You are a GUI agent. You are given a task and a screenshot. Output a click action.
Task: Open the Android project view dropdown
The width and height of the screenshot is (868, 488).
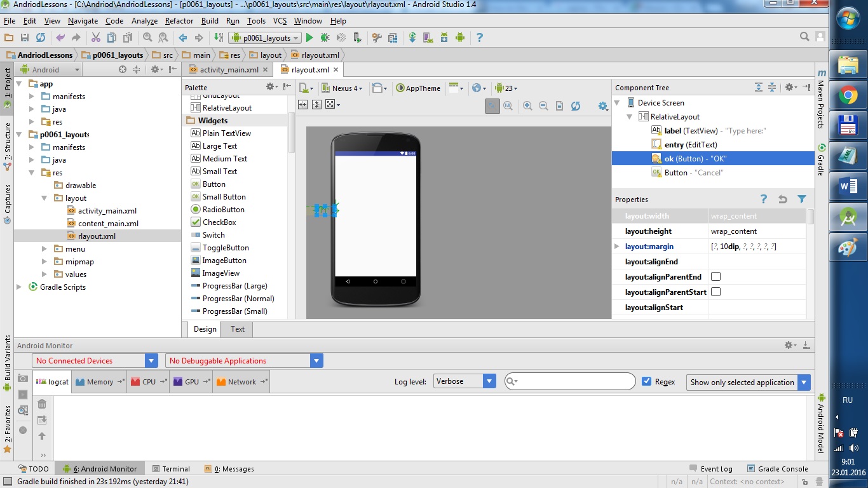click(50, 70)
